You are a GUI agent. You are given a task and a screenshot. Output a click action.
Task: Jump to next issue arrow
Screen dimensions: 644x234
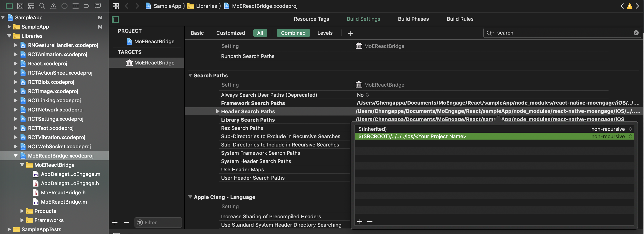(637, 6)
